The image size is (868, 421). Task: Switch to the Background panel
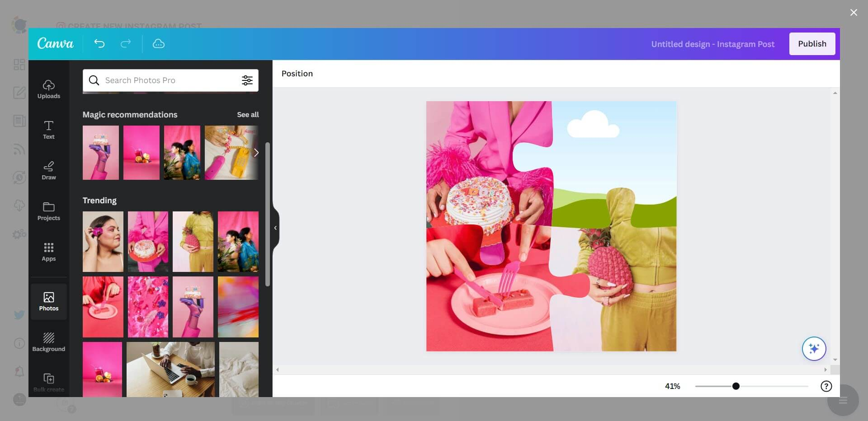pos(48,341)
